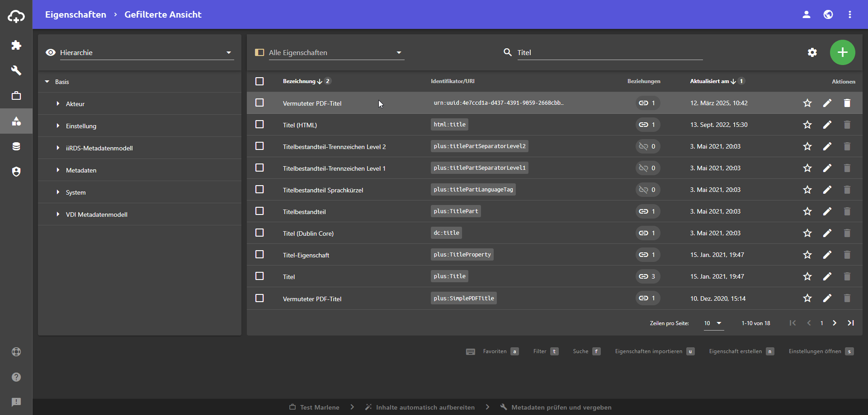Open table settings gear icon

coord(812,52)
